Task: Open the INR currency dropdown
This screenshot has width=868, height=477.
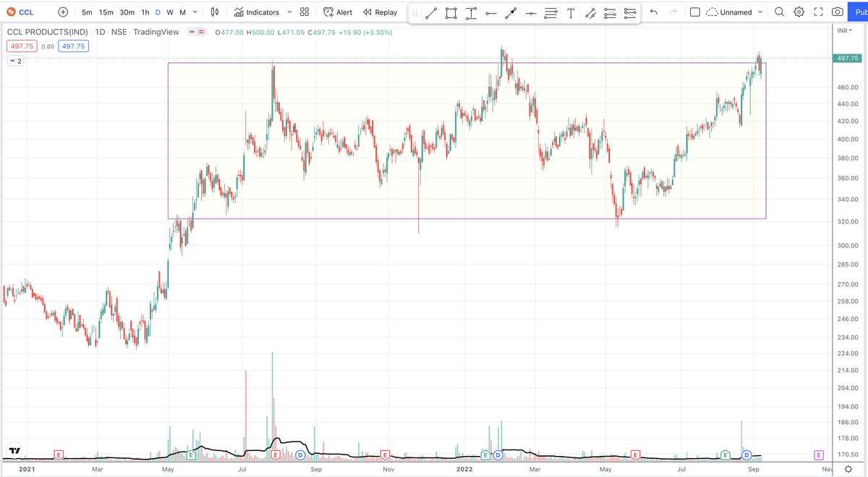Action: [x=845, y=30]
